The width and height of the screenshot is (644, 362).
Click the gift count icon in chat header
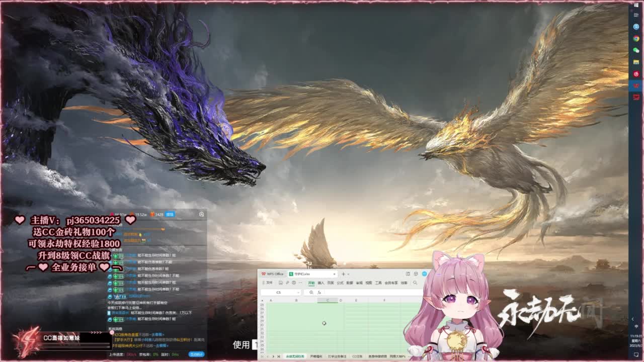[152, 214]
